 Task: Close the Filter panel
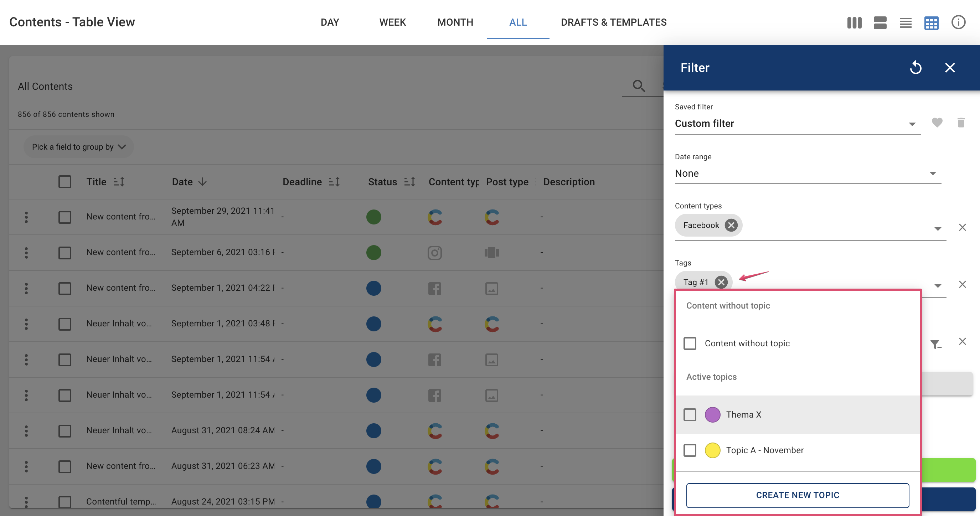(950, 68)
